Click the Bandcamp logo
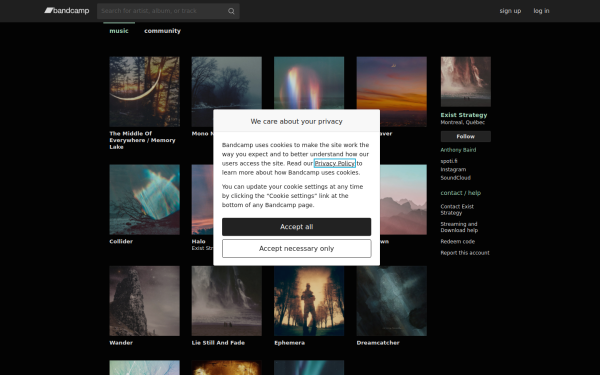Image resolution: width=600 pixels, height=375 pixels. 67,11
